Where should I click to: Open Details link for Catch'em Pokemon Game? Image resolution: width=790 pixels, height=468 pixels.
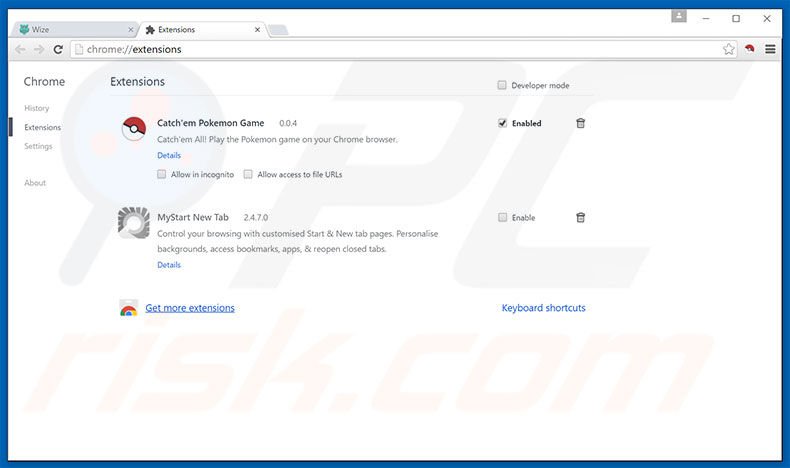169,155
